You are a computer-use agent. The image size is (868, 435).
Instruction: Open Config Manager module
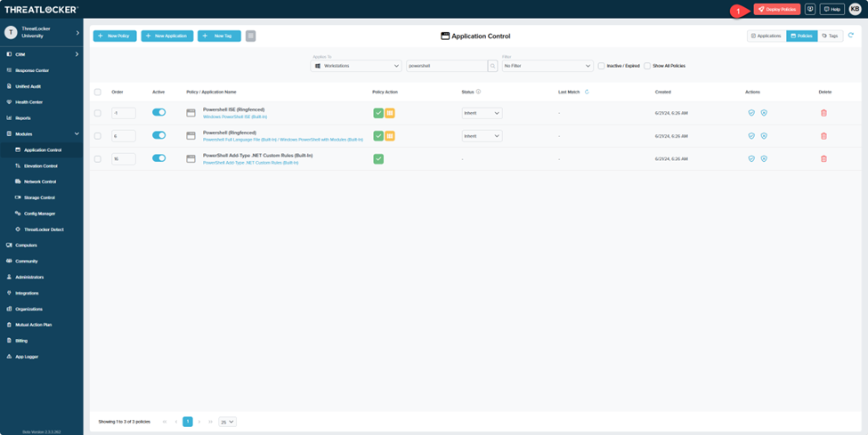42,213
